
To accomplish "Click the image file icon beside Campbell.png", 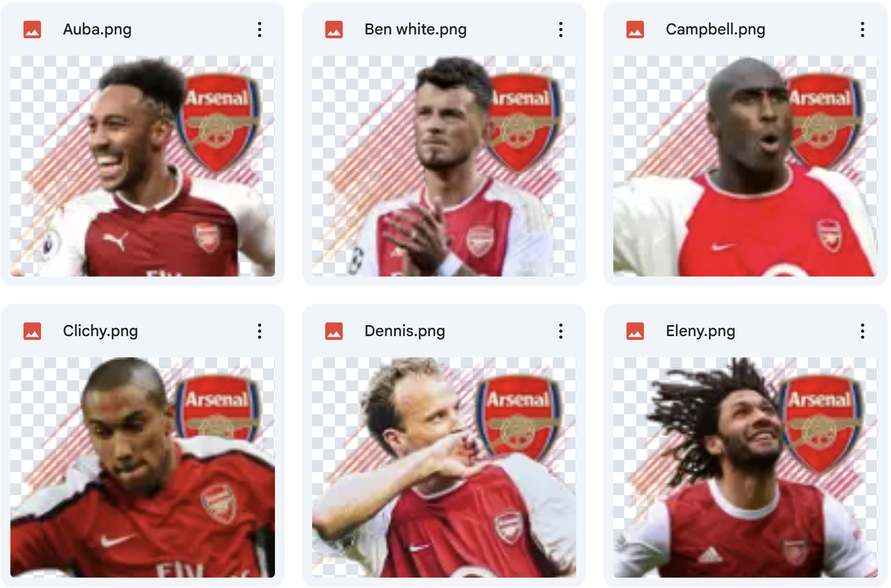I will (x=635, y=30).
